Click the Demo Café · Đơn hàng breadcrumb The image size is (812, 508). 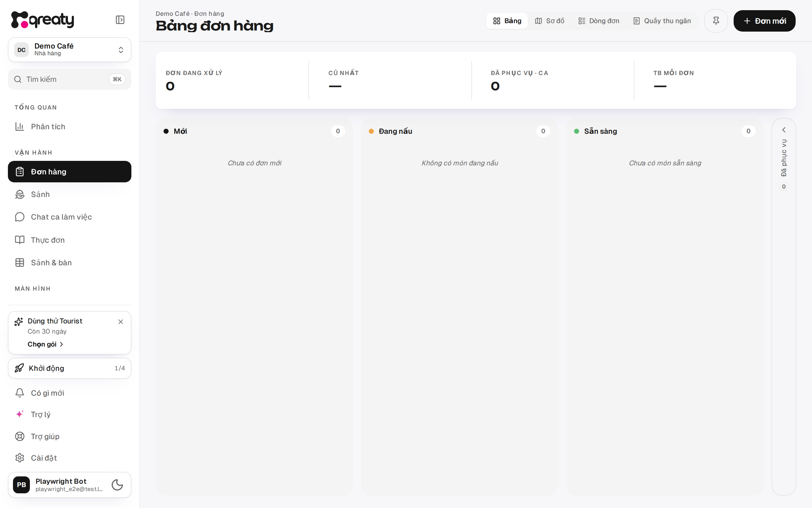(190, 14)
